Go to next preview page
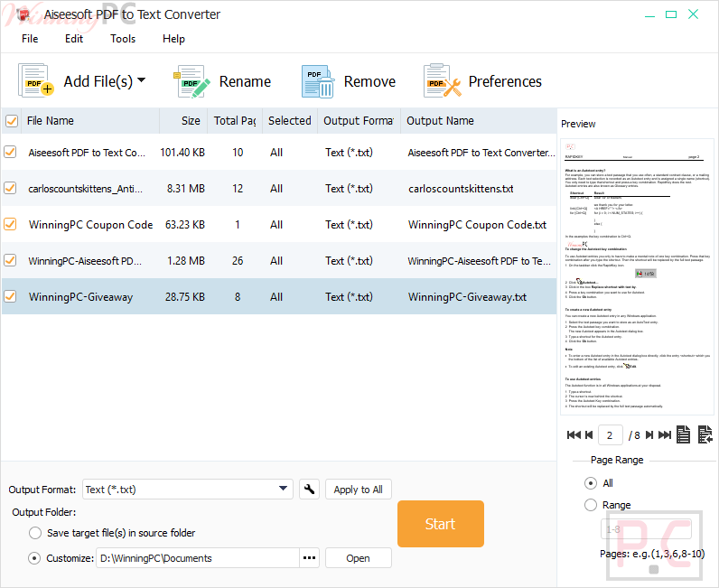719x588 pixels. [649, 434]
